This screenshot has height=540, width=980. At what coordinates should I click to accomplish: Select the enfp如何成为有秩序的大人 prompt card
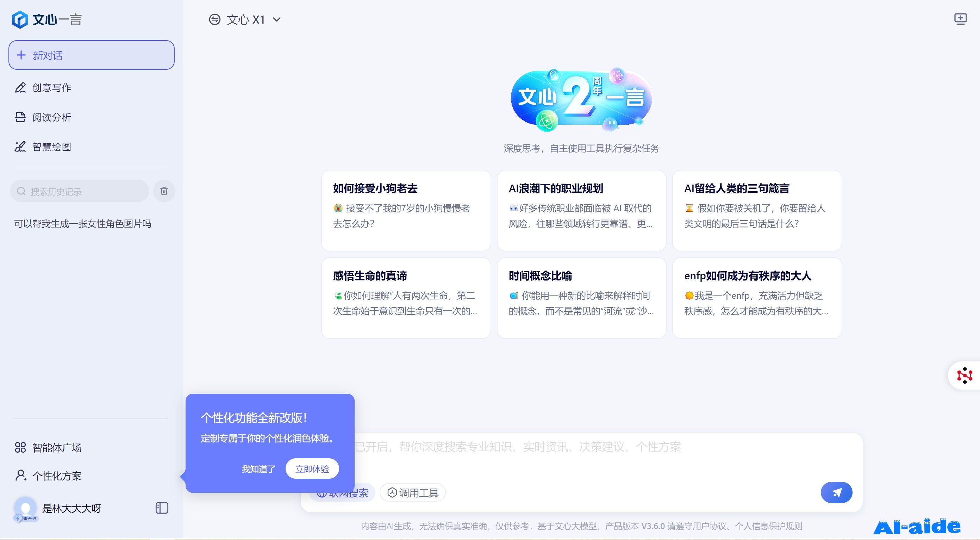[757, 298]
